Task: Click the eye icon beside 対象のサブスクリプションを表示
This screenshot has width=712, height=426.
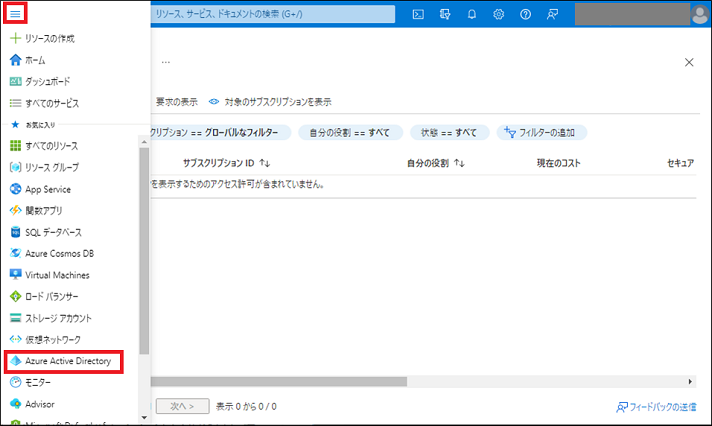Action: [x=214, y=102]
